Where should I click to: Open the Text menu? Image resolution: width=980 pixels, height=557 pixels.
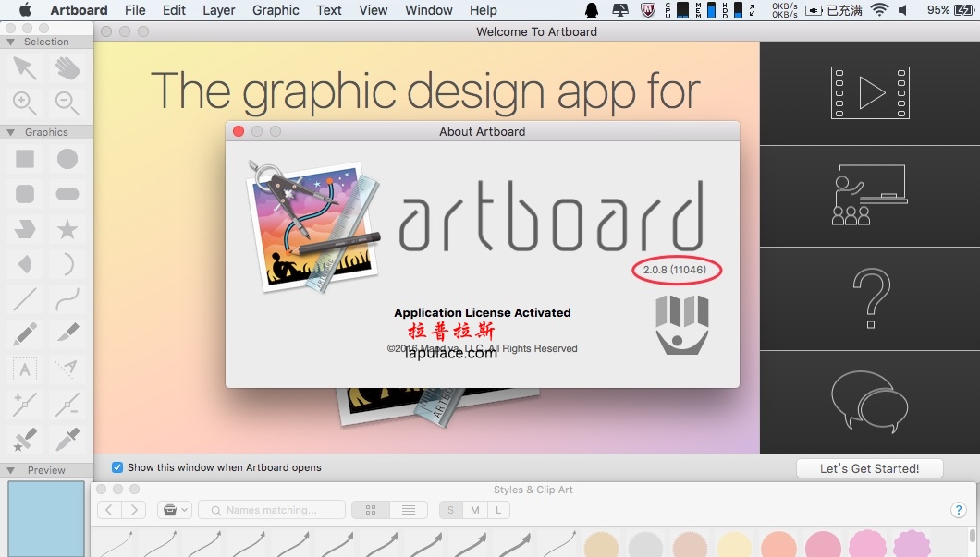329,10
